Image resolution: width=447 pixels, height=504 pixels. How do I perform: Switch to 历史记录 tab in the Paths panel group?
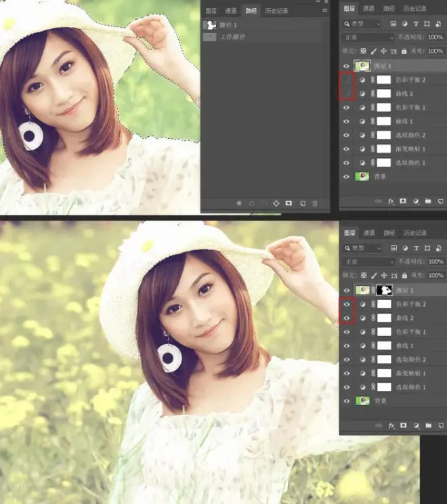[276, 11]
